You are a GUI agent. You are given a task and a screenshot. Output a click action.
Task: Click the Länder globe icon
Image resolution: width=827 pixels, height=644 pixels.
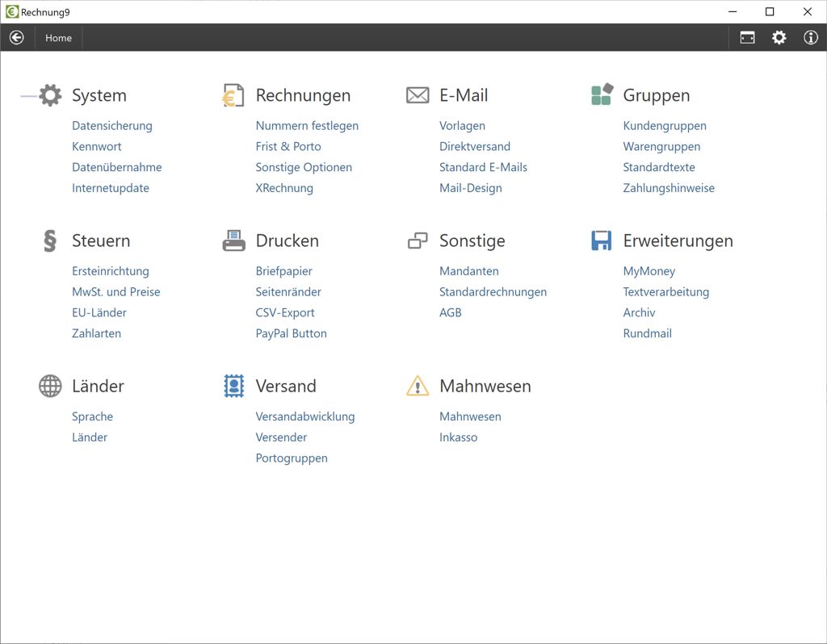(50, 386)
